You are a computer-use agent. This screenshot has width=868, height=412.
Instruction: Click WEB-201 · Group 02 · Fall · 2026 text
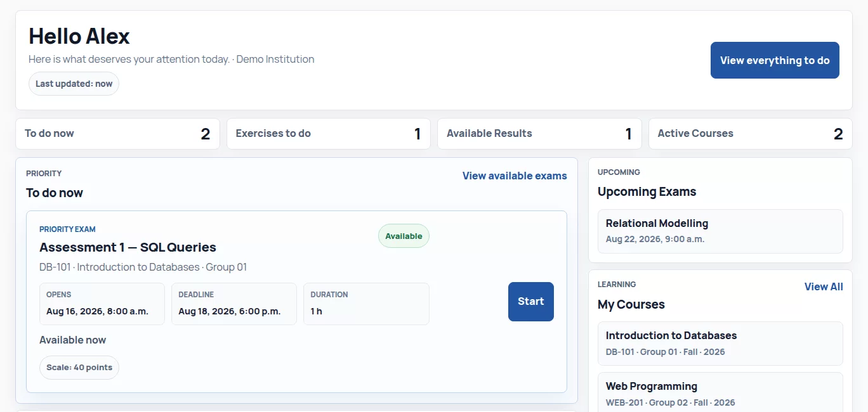[x=670, y=402]
